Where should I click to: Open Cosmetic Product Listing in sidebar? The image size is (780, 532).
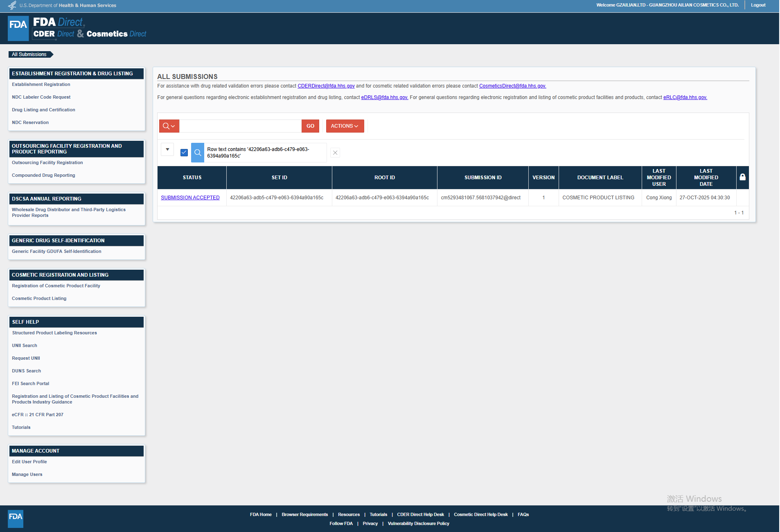(x=39, y=298)
